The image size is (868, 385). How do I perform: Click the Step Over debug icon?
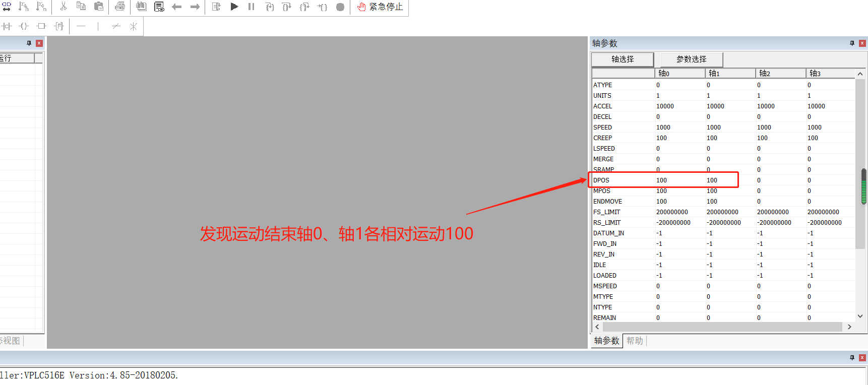287,7
